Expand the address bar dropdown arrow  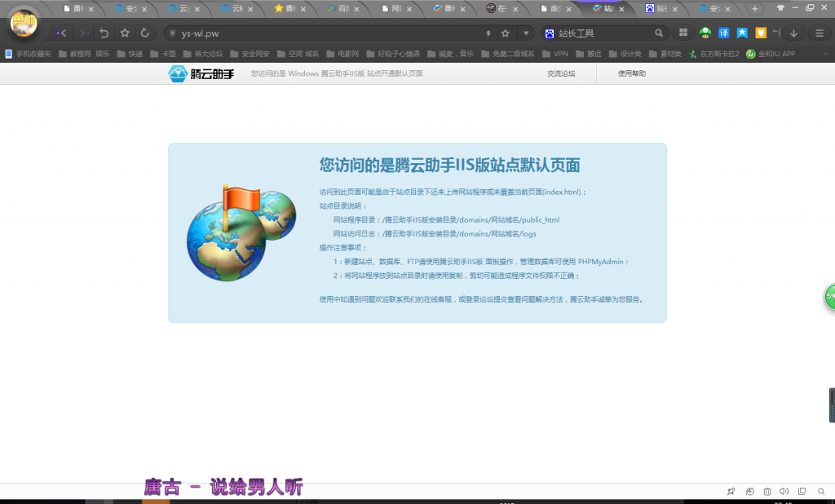[x=527, y=33]
